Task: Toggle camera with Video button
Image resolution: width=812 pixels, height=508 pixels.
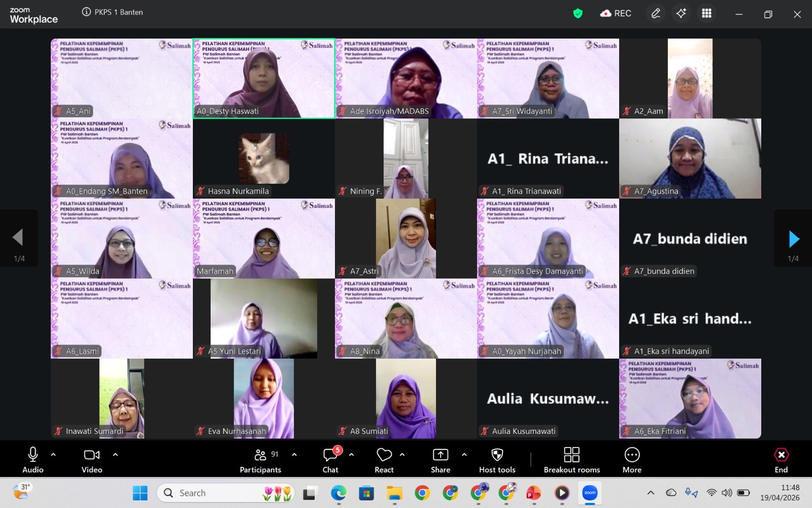Action: [92, 460]
